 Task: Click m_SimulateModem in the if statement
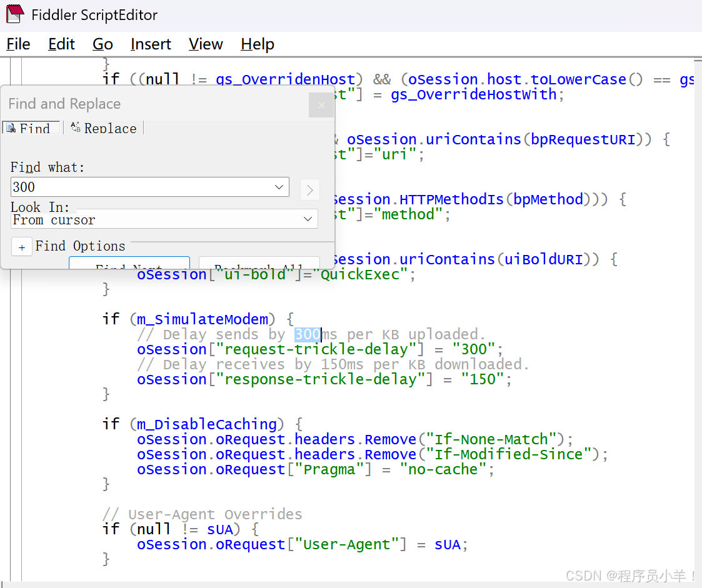203,319
